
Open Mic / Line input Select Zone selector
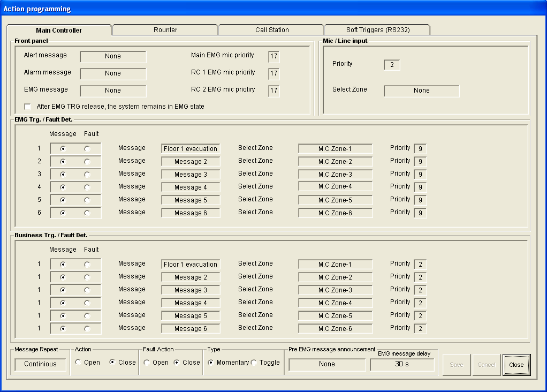[x=421, y=91]
